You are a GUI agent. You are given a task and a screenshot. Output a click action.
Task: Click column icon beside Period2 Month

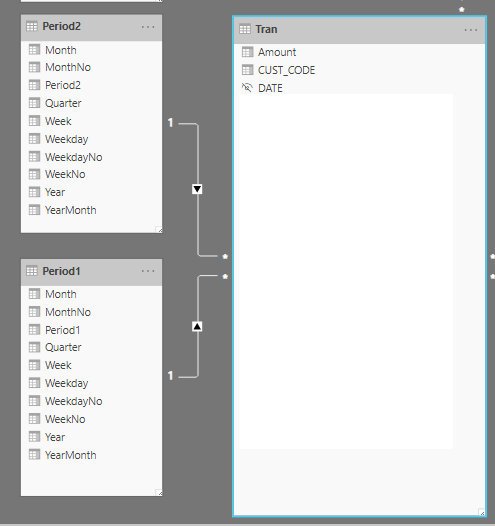tap(34, 50)
